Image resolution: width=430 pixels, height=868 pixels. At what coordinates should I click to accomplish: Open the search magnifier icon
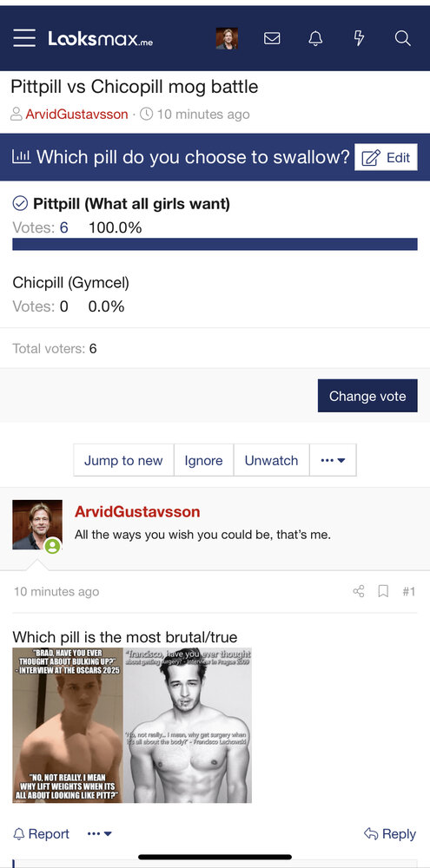(403, 38)
